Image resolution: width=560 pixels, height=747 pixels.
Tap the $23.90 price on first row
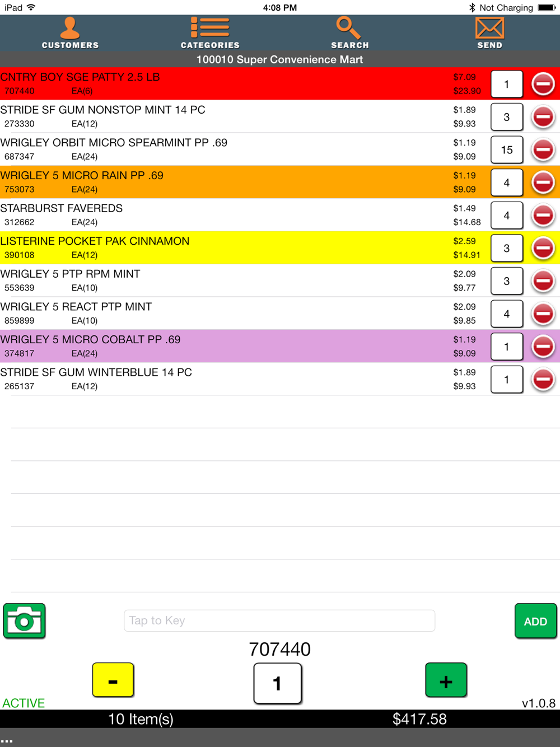[467, 91]
